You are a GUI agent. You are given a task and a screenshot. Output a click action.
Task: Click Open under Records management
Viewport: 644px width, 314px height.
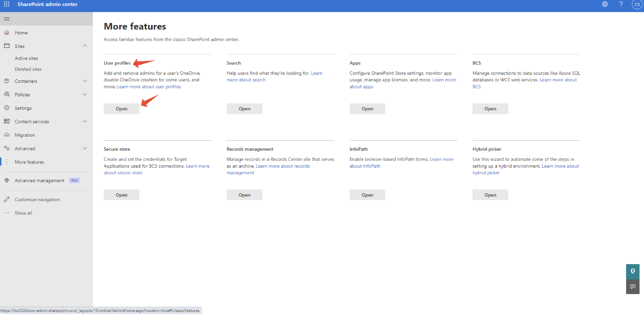pos(244,195)
